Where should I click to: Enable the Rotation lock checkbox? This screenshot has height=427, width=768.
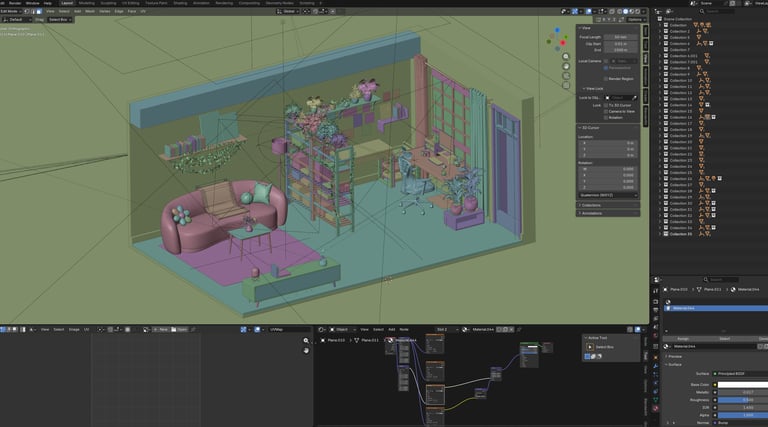click(606, 118)
